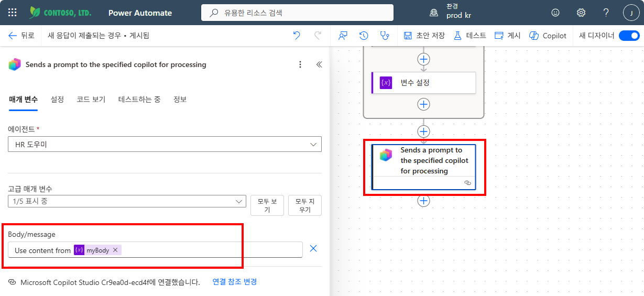Image resolution: width=644 pixels, height=296 pixels.
Task: Click the Power Automate title
Action: coord(140,13)
